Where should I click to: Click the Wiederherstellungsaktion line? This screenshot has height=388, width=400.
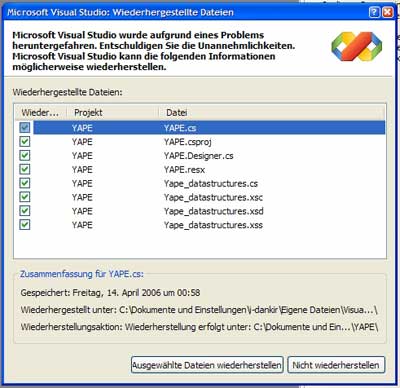199,327
